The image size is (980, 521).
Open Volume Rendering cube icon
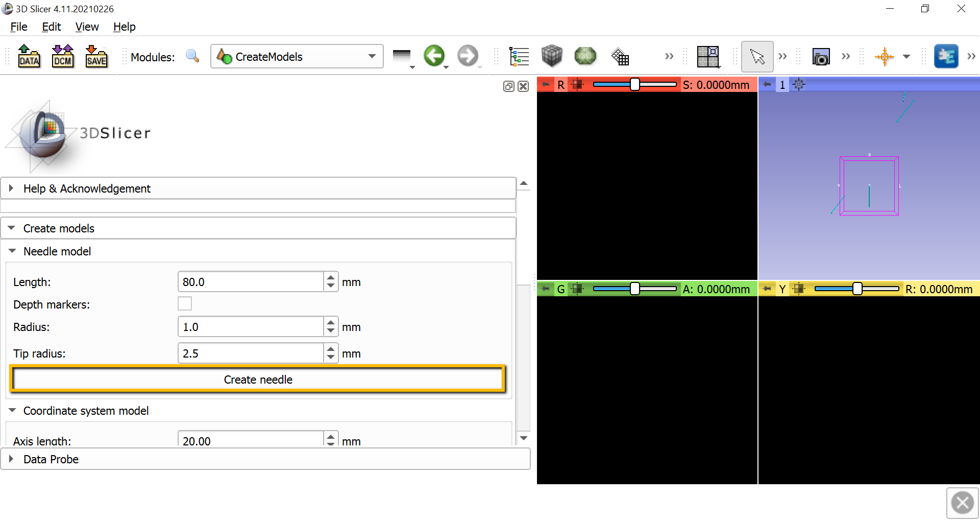[552, 56]
